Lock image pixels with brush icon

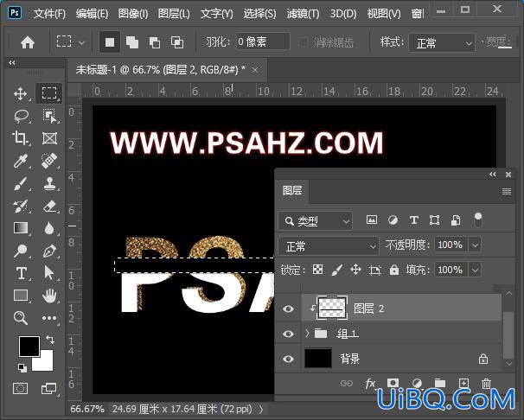(x=337, y=270)
